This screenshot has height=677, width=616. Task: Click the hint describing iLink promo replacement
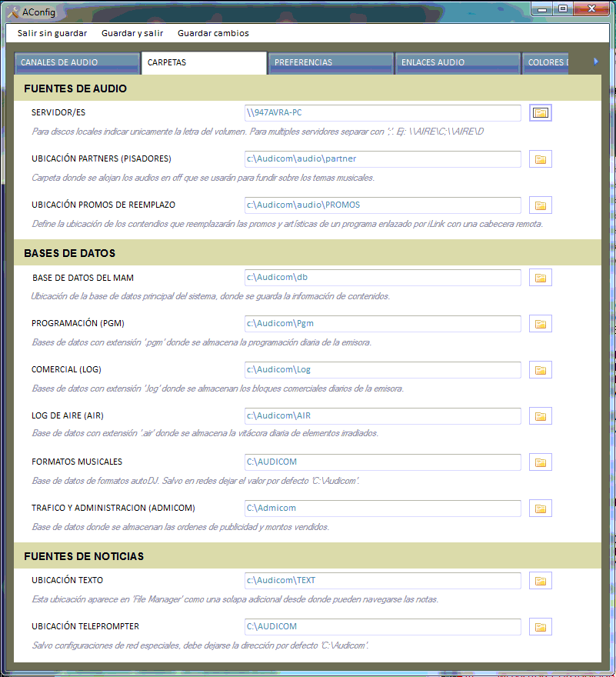(x=287, y=224)
